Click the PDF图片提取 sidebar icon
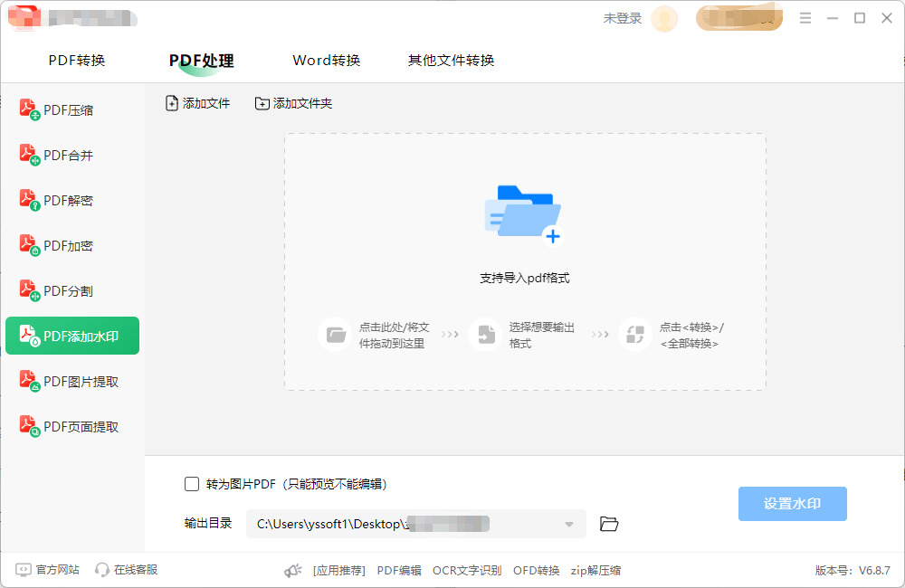This screenshot has height=588, width=905. click(x=30, y=381)
